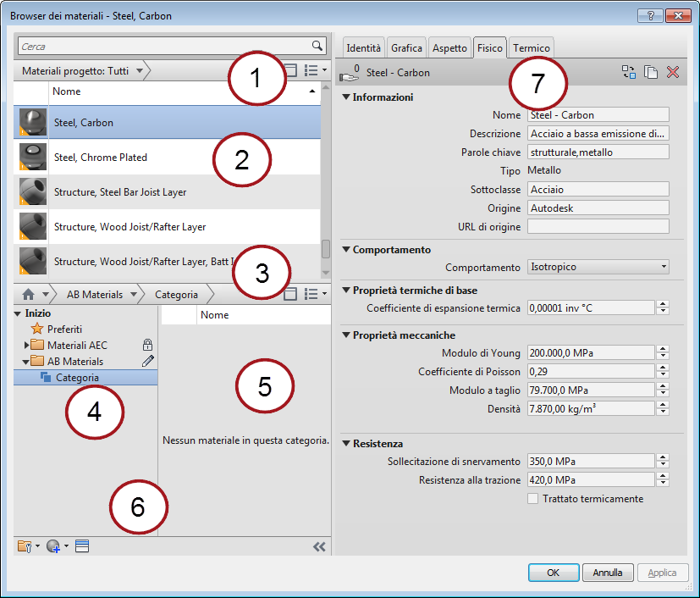700x598 pixels.
Task: Enable the Trattato termicamente checkbox
Action: (532, 498)
